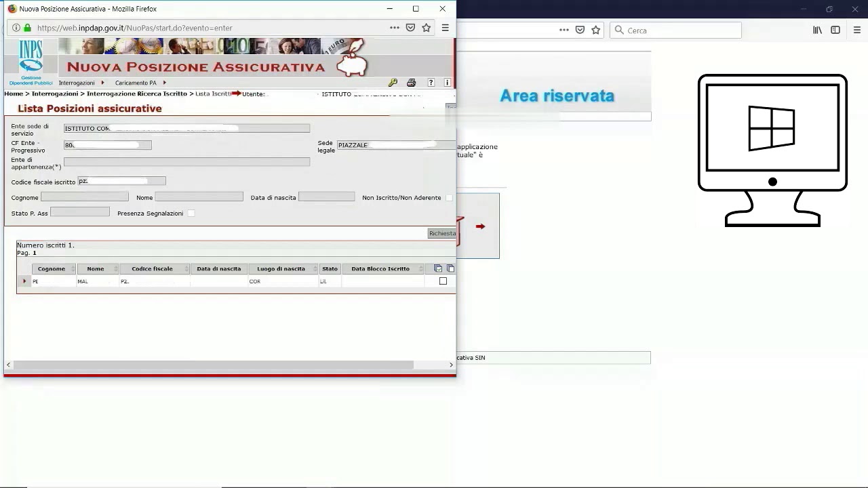Viewport: 868px width, 488px height.
Task: Click the Richiesta button
Action: coord(442,233)
